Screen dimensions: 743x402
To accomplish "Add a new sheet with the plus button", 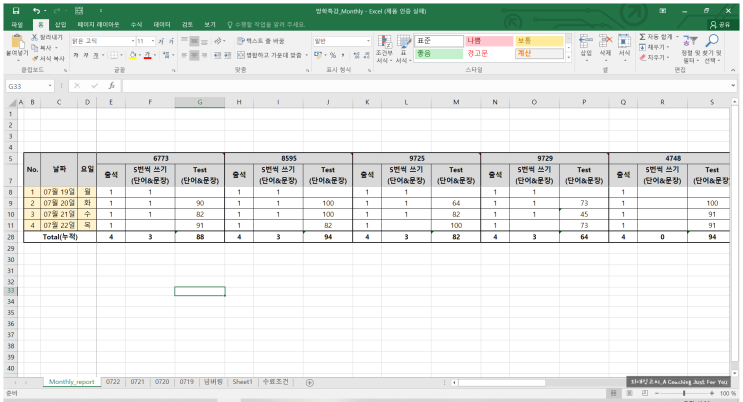I will click(309, 383).
